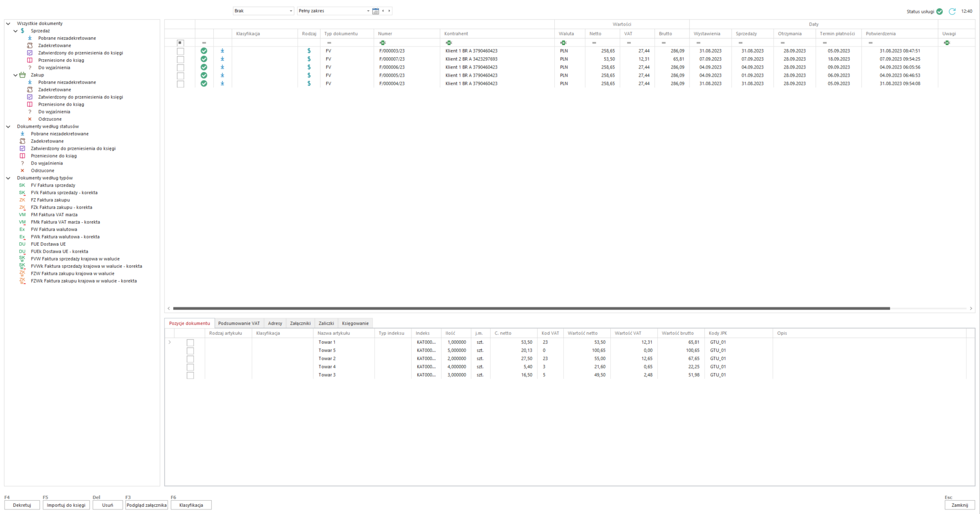
Task: Check the box for invoice F/000003/23
Action: point(180,51)
